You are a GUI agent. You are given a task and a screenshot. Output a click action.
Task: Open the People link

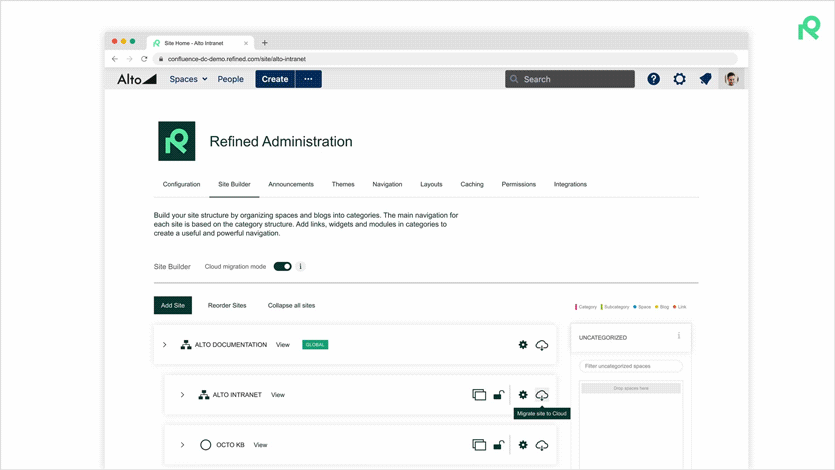coord(231,79)
